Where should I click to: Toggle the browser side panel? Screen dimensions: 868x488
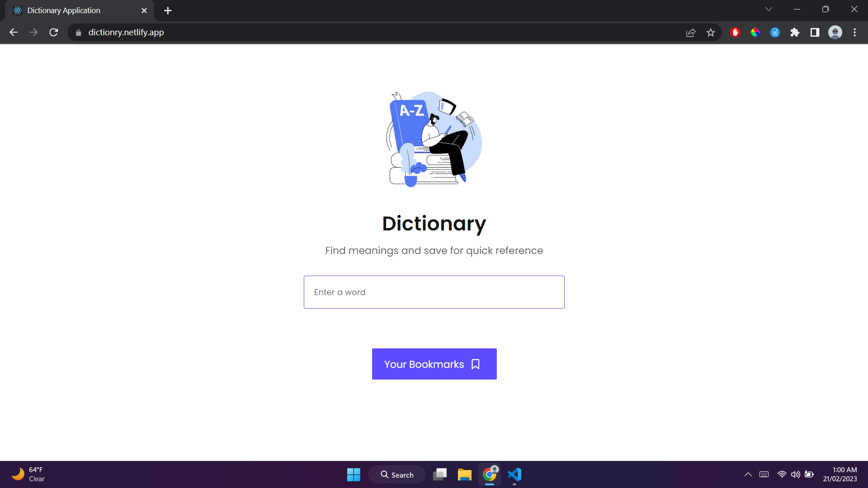point(815,33)
